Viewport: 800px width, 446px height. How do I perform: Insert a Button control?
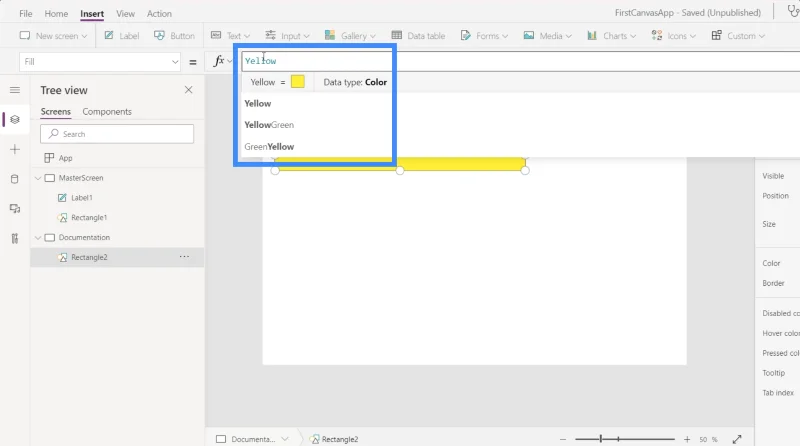[174, 36]
